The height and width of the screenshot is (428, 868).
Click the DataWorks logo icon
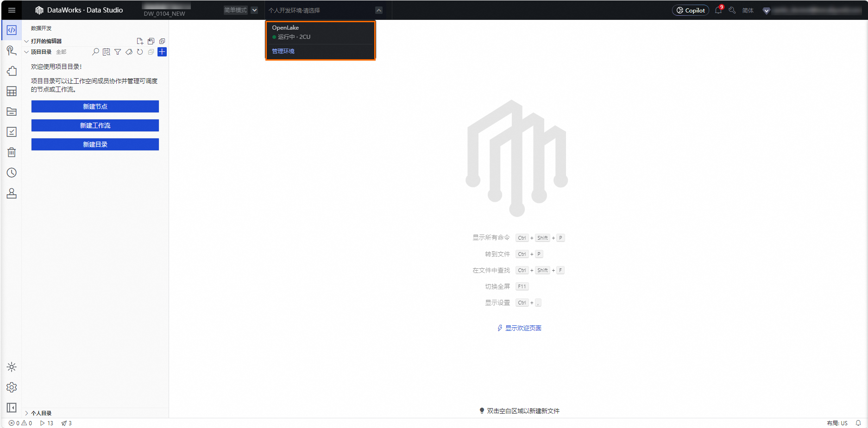[39, 10]
